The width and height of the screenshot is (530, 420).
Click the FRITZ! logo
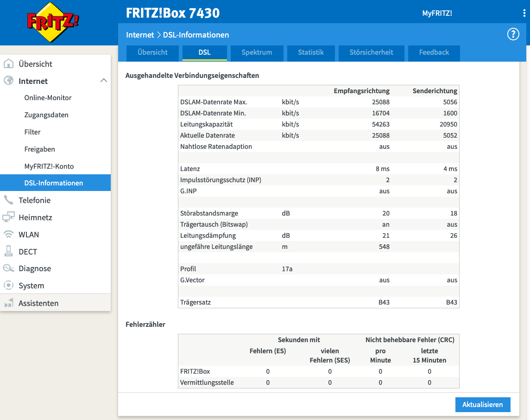tap(53, 22)
